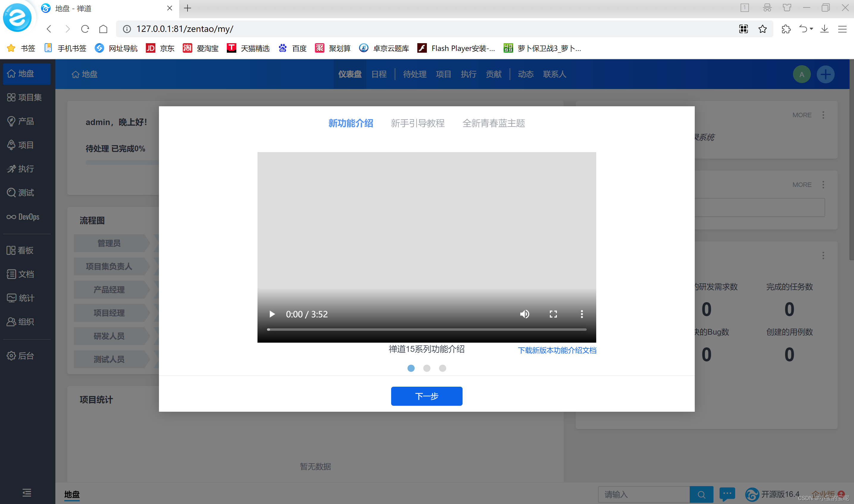This screenshot has width=854, height=504.
Task: Open the chat bubble icon
Action: [727, 494]
